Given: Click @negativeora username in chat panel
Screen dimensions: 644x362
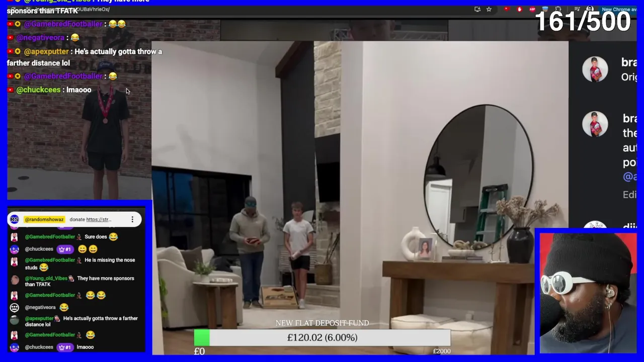Looking at the screenshot, I should click(40, 307).
